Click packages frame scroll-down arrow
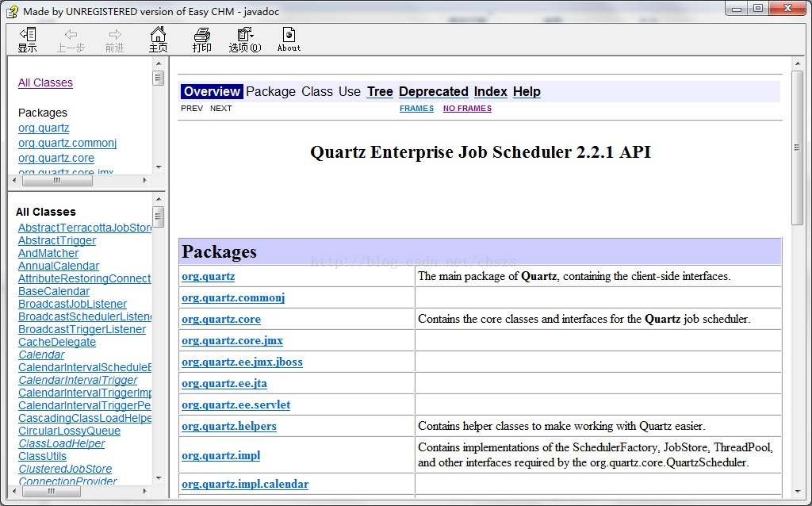This screenshot has height=506, width=812. 159,167
